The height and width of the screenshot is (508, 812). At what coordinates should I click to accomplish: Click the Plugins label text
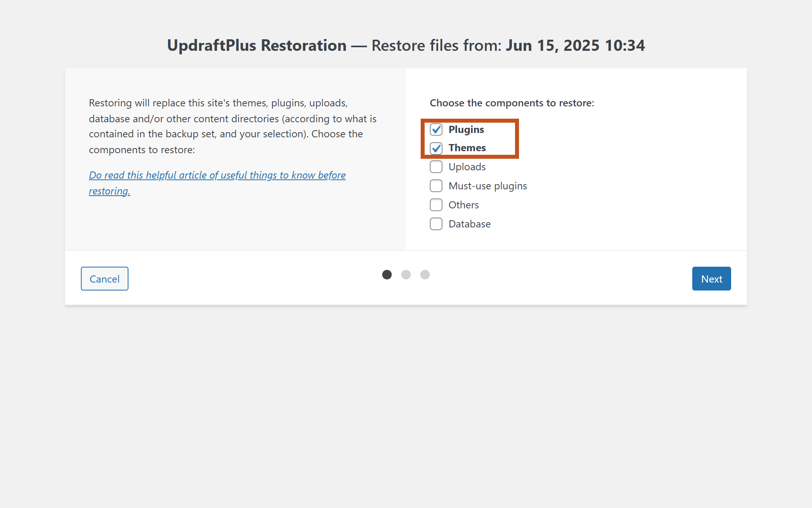(x=466, y=129)
